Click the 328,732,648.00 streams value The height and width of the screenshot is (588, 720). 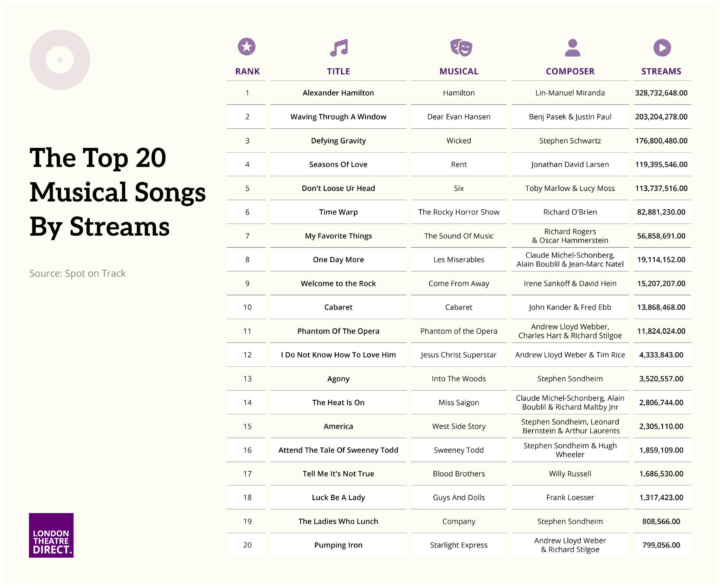[x=661, y=93]
